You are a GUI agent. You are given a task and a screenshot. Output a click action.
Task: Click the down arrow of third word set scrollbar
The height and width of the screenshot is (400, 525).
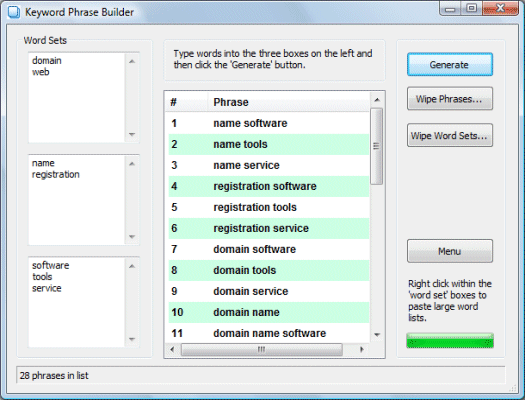(132, 339)
